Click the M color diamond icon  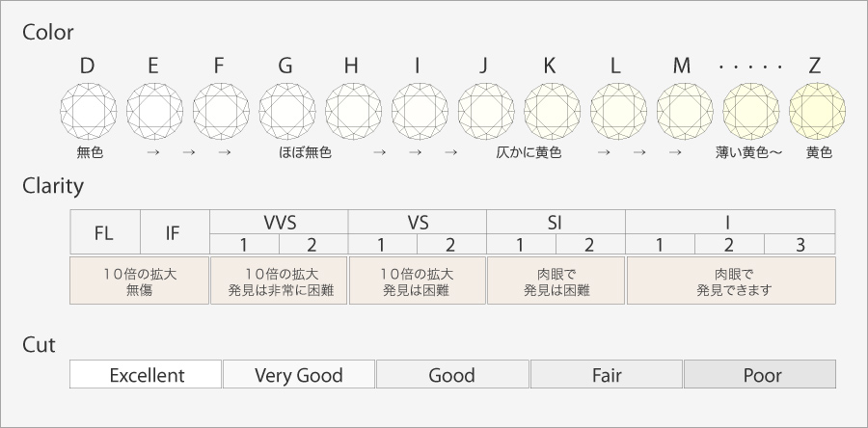click(x=683, y=111)
